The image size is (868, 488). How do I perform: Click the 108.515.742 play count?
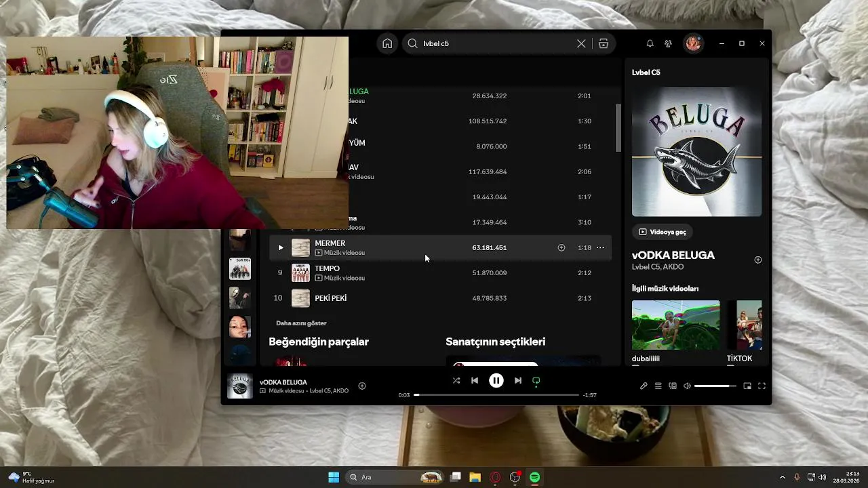[x=488, y=121]
